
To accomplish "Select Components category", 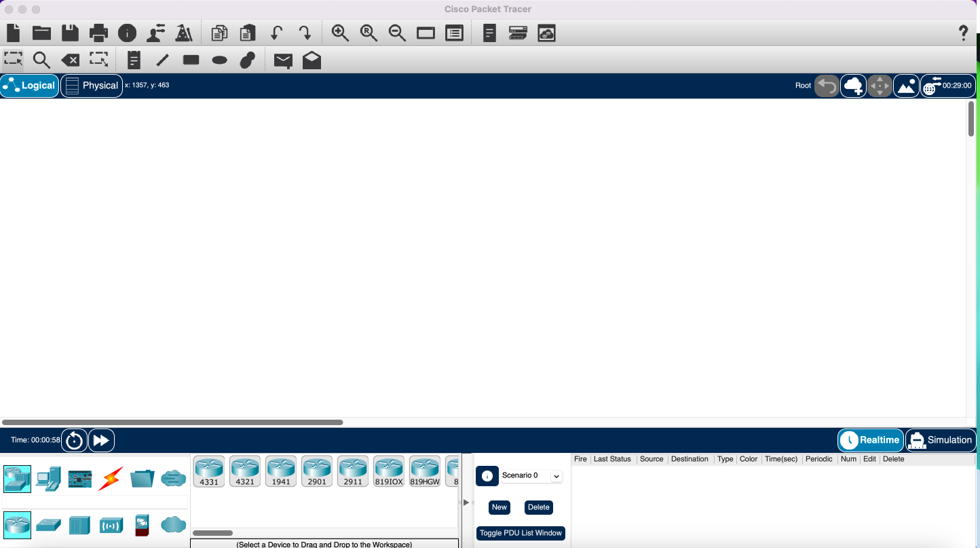I will coord(80,479).
